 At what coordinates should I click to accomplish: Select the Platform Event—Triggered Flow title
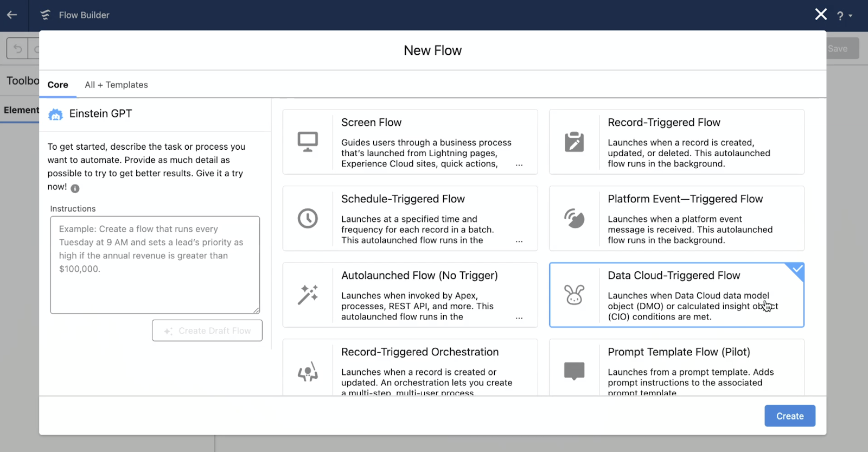click(685, 199)
